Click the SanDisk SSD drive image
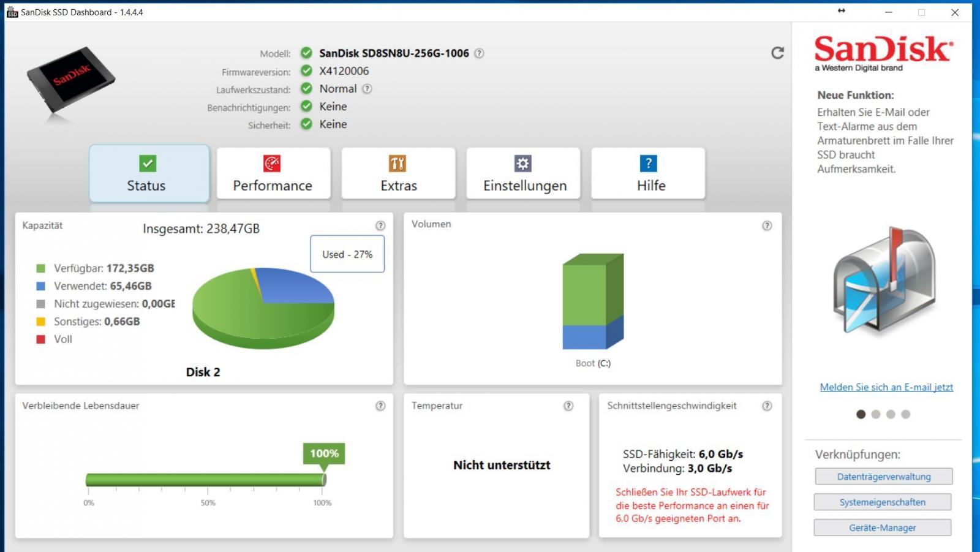The image size is (980, 552). [x=71, y=80]
